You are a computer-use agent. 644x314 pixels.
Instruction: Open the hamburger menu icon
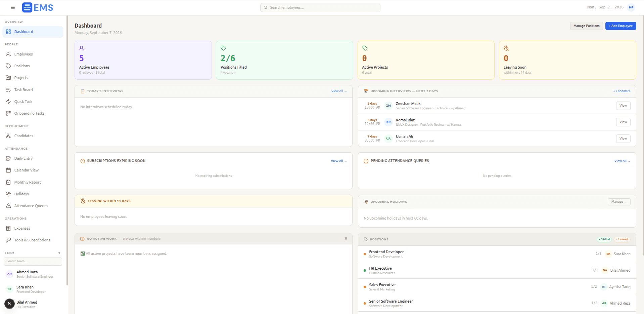13,7
